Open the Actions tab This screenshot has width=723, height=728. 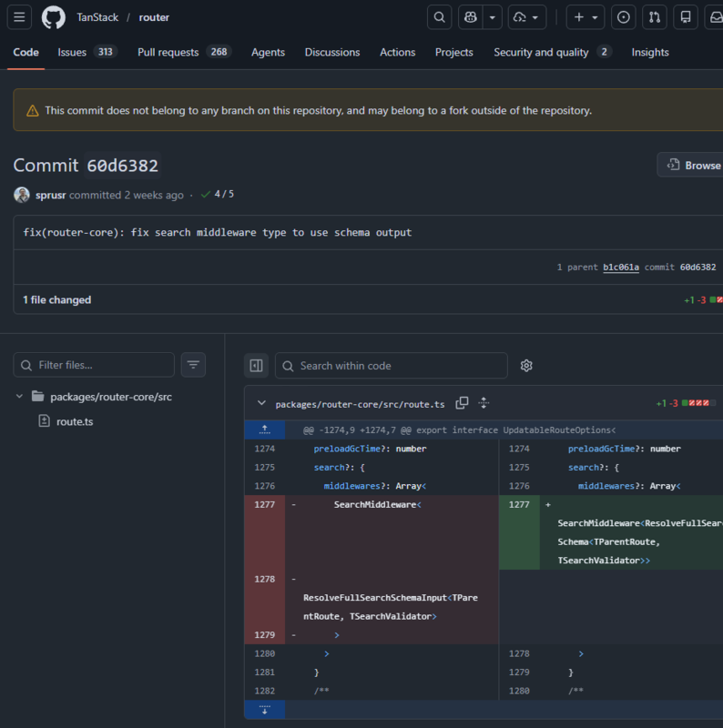coord(397,52)
